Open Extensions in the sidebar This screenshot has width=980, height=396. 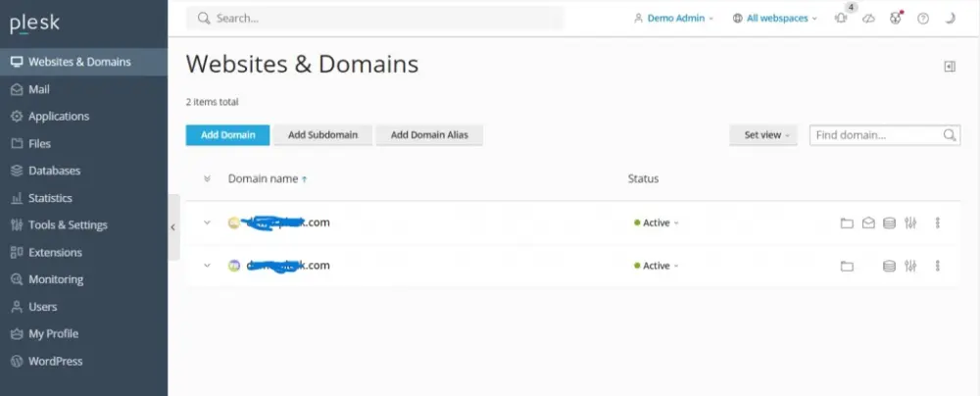tap(83, 253)
